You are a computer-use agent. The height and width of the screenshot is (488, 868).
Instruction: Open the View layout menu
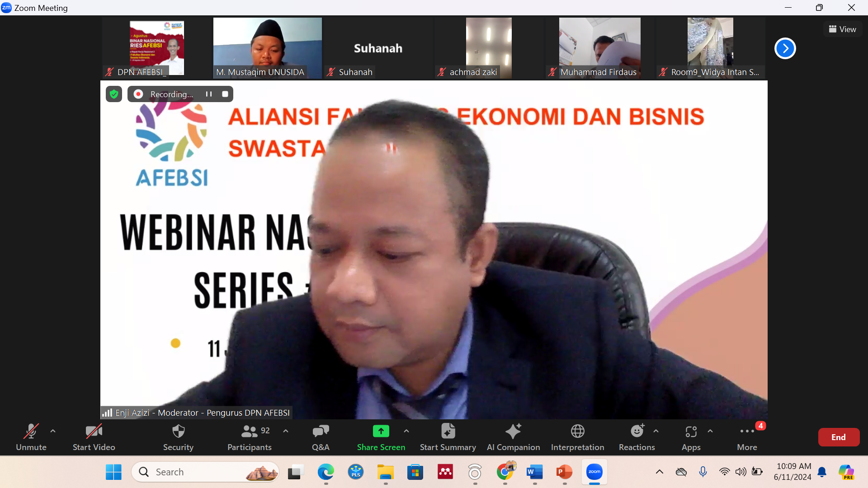tap(842, 29)
